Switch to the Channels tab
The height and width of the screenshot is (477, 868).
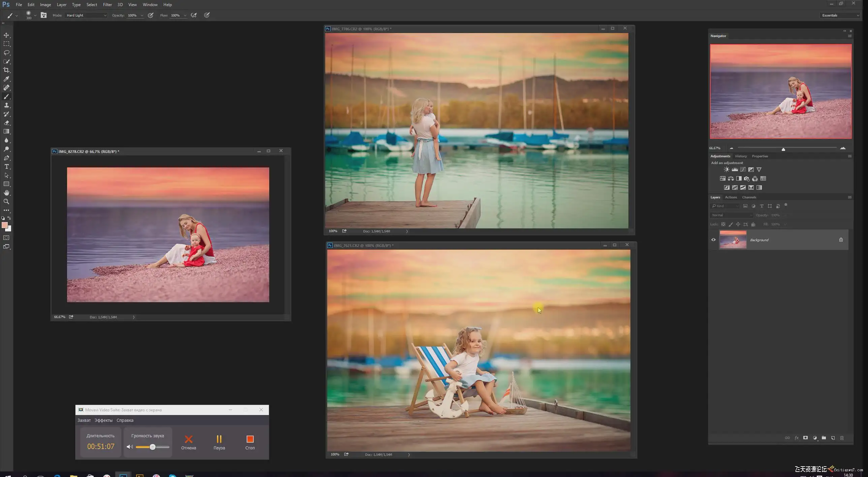(x=749, y=197)
